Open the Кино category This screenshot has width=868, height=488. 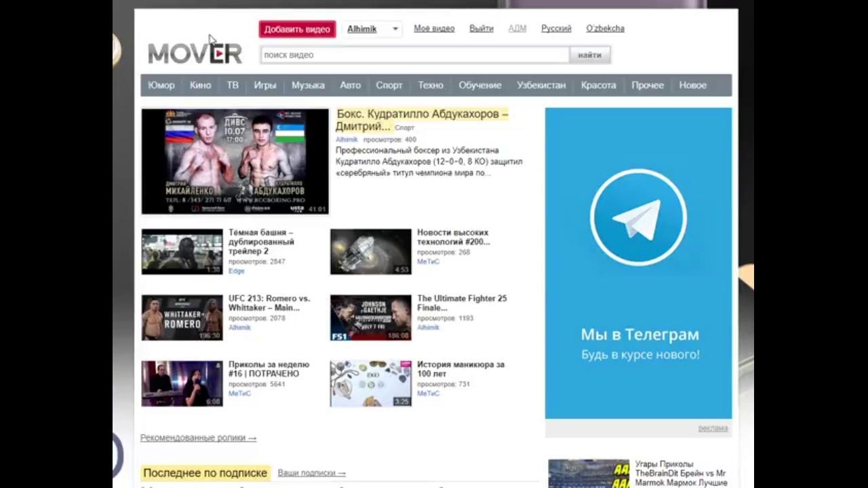click(201, 85)
